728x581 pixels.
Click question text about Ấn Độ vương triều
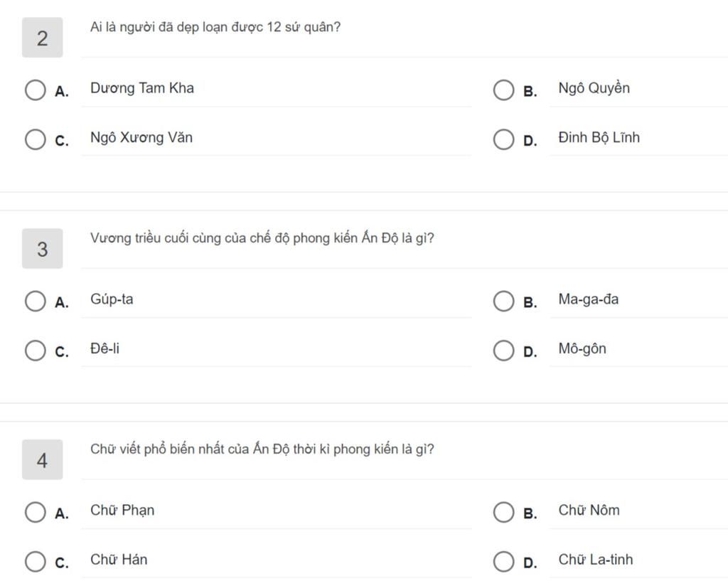[262, 238]
